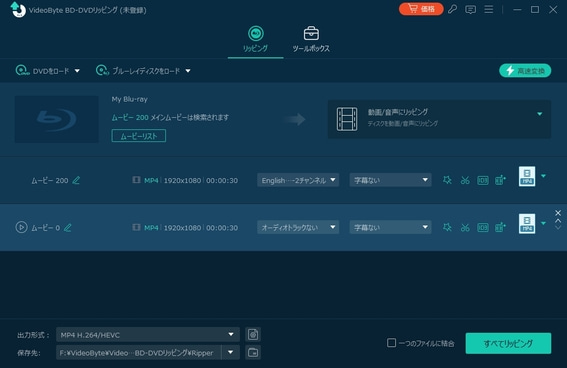Click the enhance video icon for ムービー 0

point(500,227)
